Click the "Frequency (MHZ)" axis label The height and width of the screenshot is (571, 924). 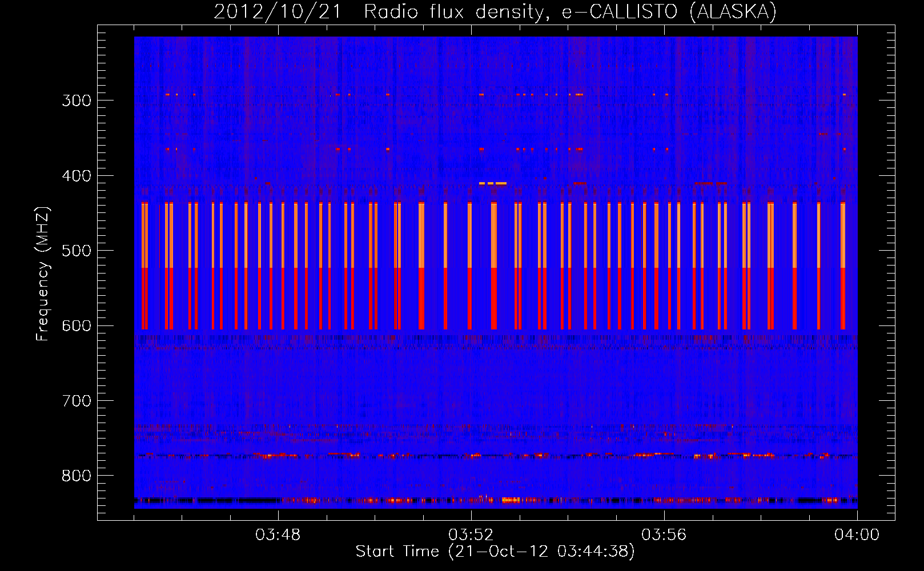(x=43, y=274)
